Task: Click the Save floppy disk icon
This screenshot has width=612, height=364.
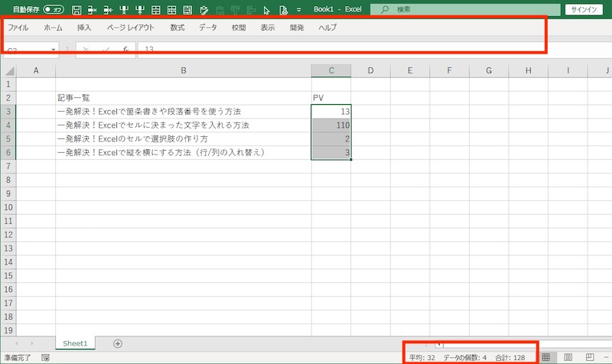Action: click(x=76, y=10)
